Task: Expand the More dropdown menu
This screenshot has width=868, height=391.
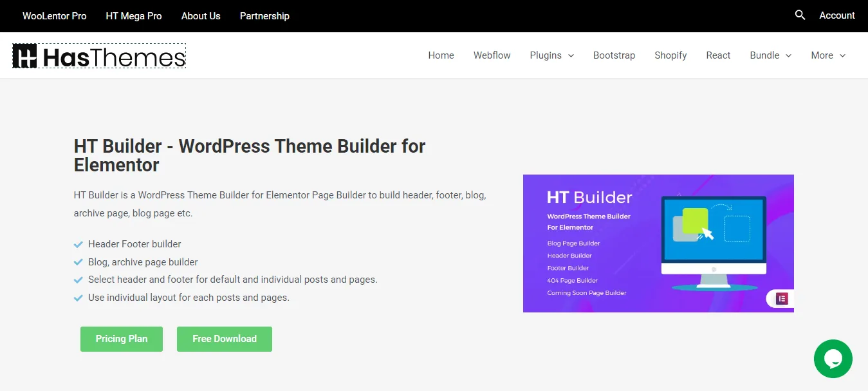Action: (x=828, y=55)
